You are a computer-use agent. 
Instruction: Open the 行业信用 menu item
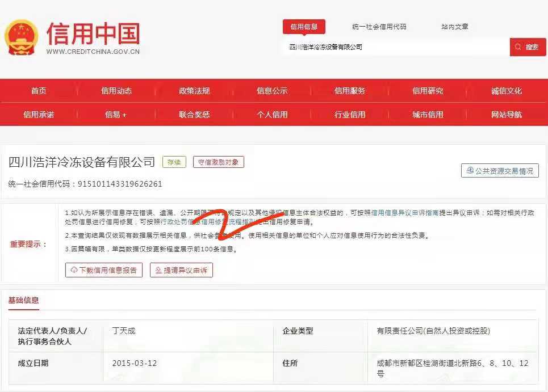click(x=350, y=115)
